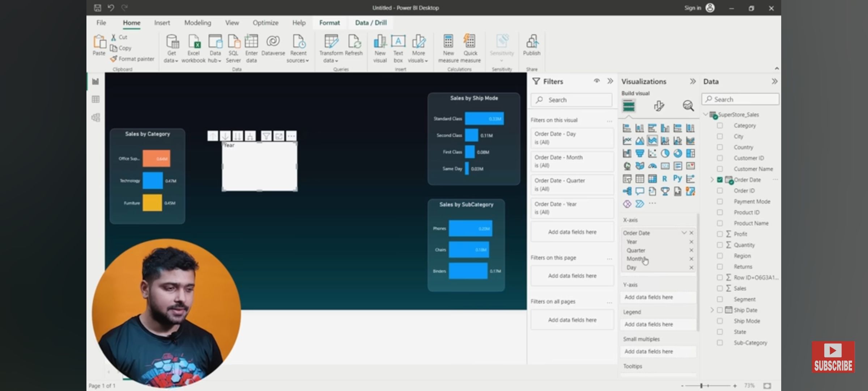Click Format painter button

pos(132,59)
